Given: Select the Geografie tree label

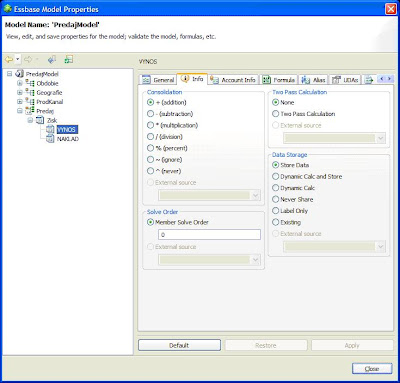Looking at the screenshot, I should [49, 92].
